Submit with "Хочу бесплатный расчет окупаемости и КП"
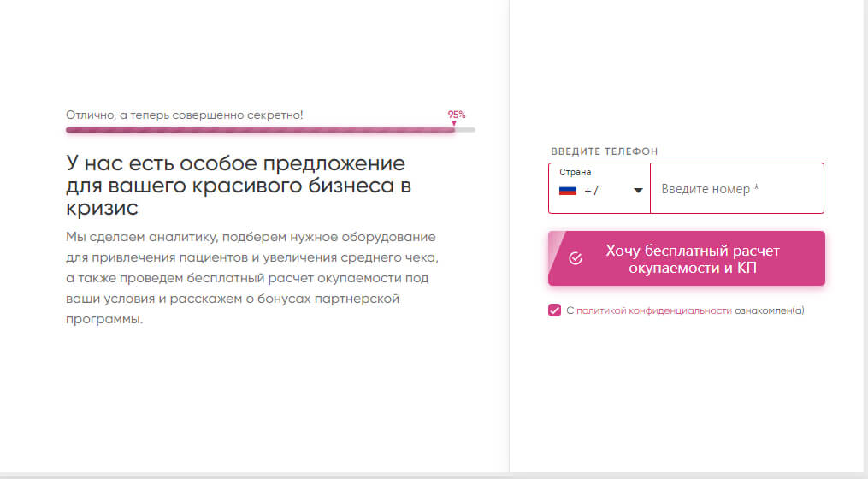Viewport: 868px width, 479px height. (693, 258)
